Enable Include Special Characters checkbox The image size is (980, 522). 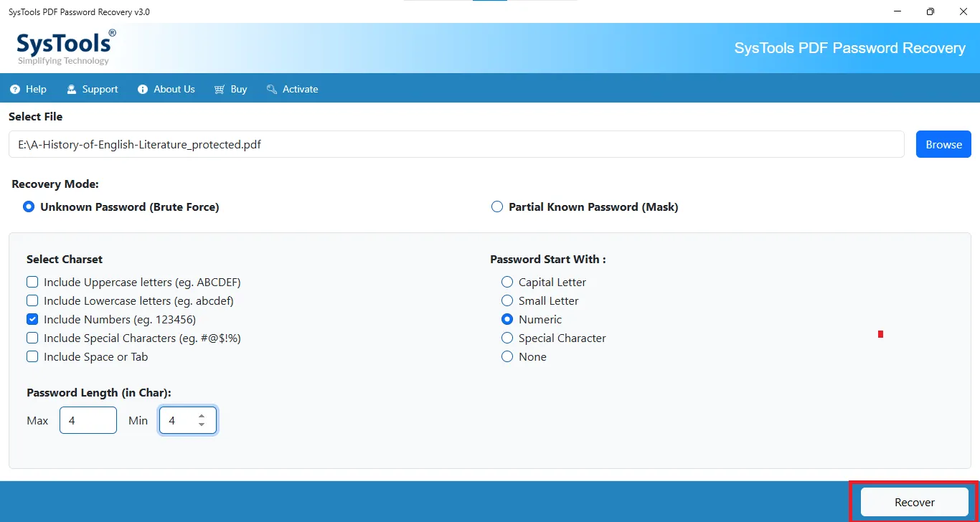pyautogui.click(x=32, y=338)
